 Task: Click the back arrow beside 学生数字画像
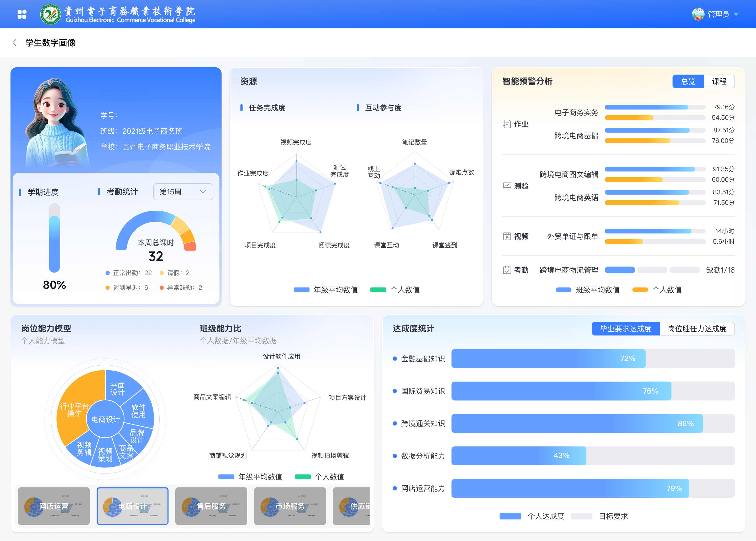point(14,43)
